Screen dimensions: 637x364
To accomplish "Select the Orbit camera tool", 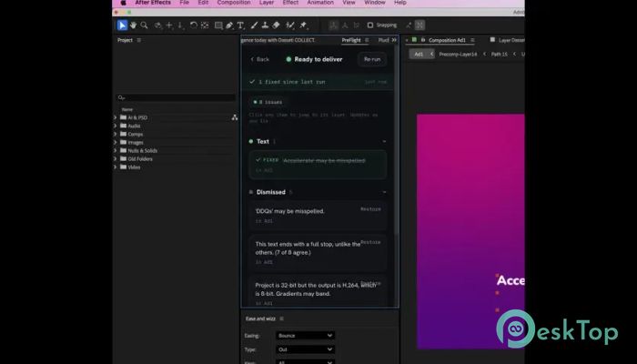I will click(158, 25).
